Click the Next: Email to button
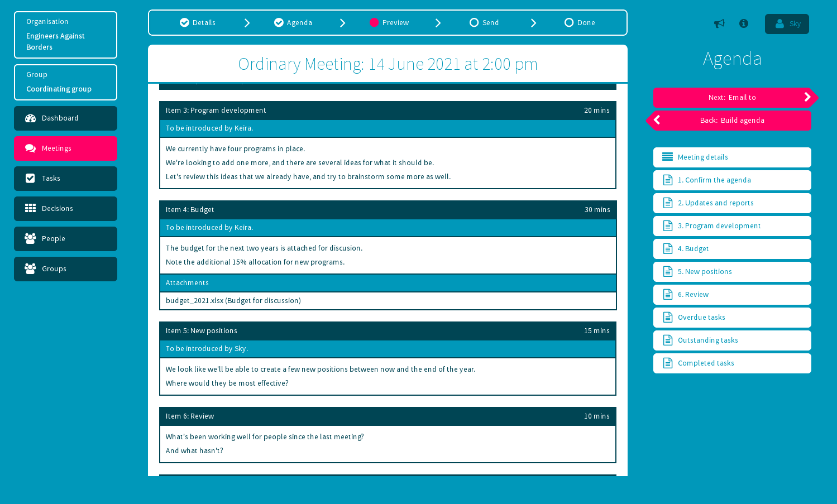The width and height of the screenshot is (837, 504). 732,98
